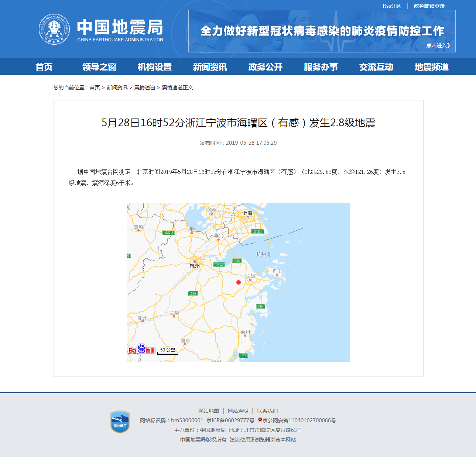Open the 首页 navigation menu item
The width and height of the screenshot is (476, 457).
click(x=44, y=67)
